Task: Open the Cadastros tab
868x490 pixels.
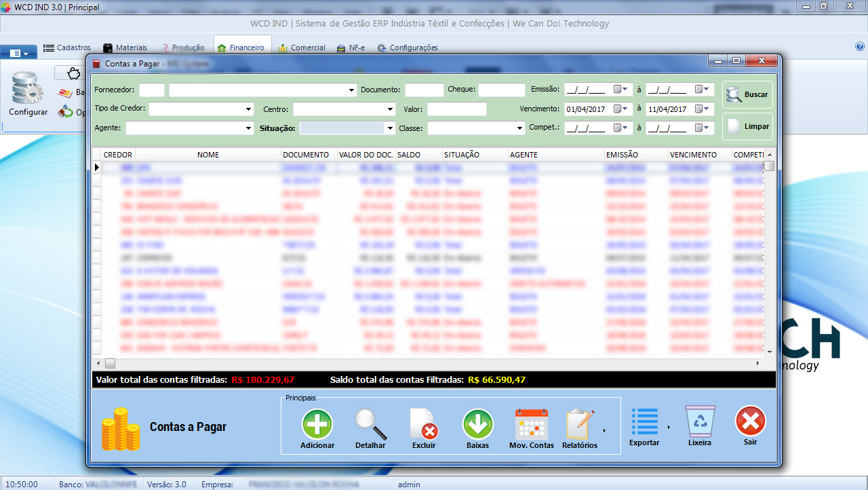Action: pyautogui.click(x=67, y=48)
